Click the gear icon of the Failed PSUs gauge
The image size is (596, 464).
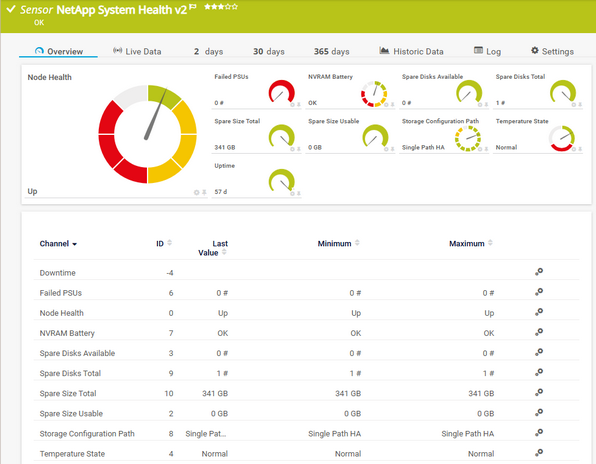292,105
